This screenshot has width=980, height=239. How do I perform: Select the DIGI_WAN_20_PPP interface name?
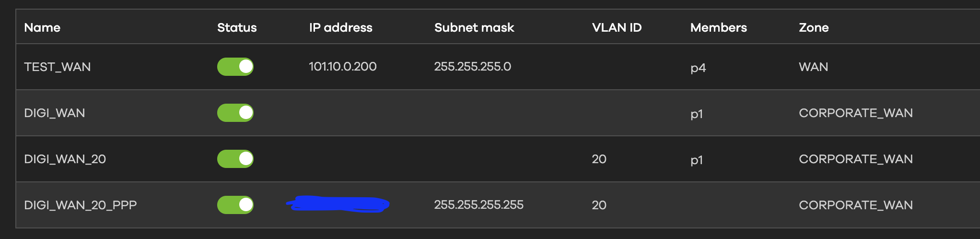click(x=81, y=205)
